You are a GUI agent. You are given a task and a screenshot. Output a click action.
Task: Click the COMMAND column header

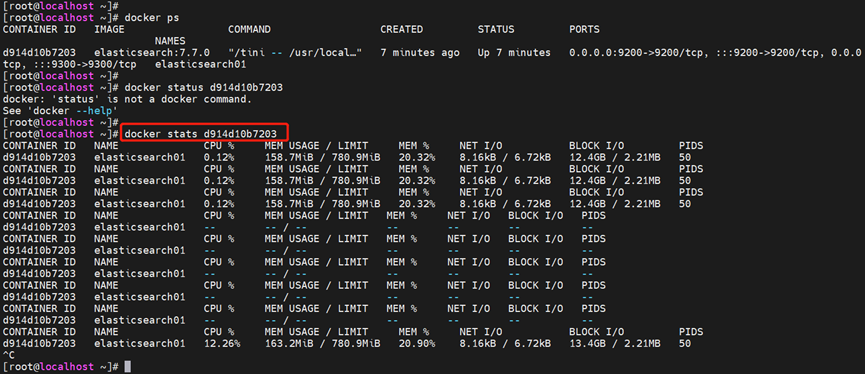pyautogui.click(x=249, y=29)
